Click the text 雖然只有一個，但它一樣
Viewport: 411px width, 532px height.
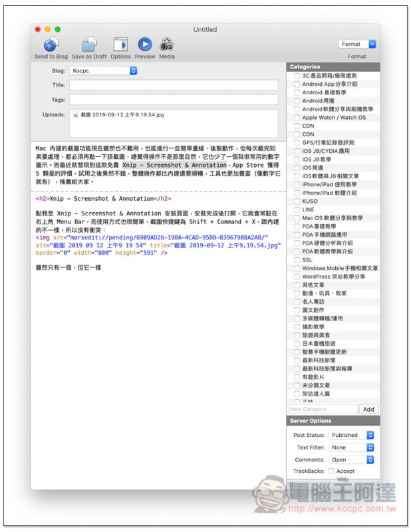(x=68, y=268)
